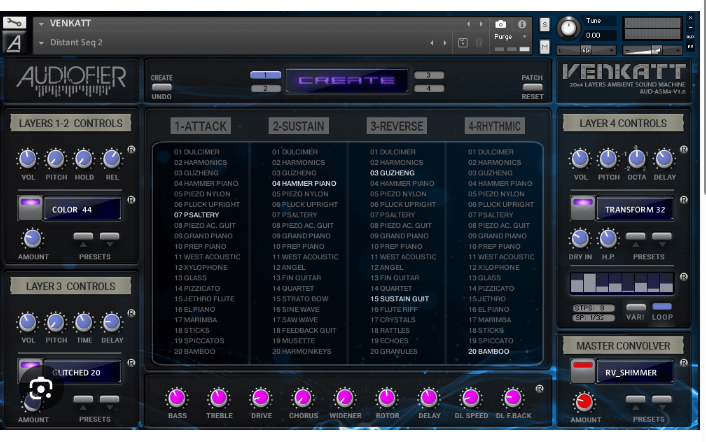Click the PATCH reset button
The image size is (706, 442).
tap(532, 87)
